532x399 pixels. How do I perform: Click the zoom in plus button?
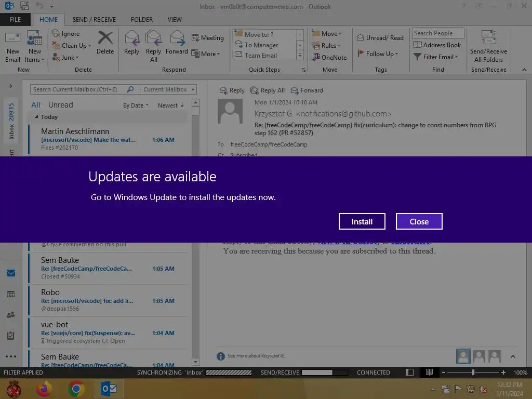coord(503,372)
